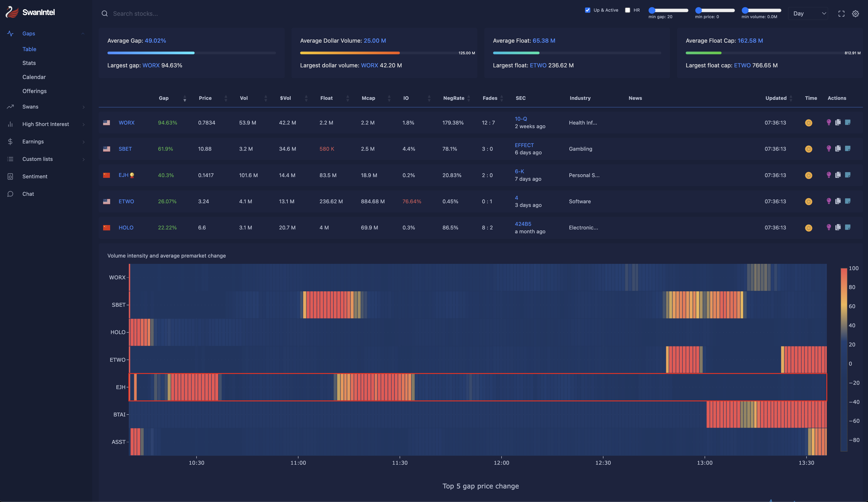Open the 424B5 SEC filing link
Image resolution: width=868 pixels, height=502 pixels.
coord(523,224)
